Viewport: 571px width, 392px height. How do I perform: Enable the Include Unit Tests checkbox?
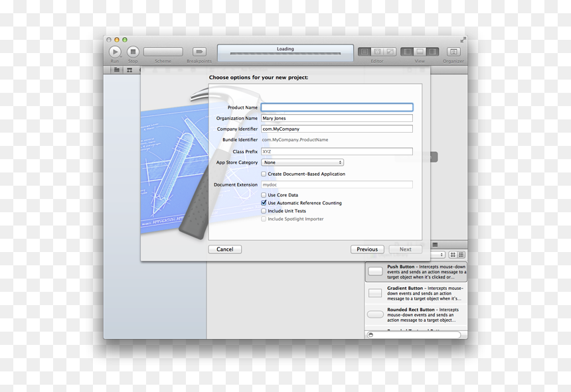pos(264,212)
